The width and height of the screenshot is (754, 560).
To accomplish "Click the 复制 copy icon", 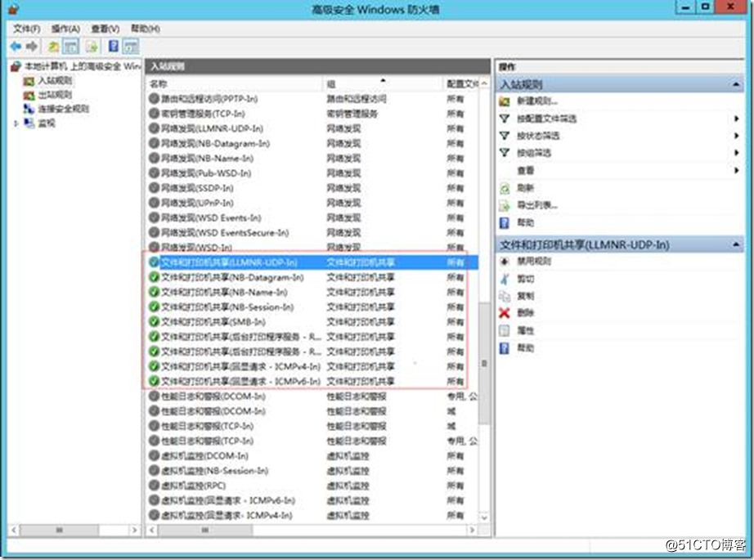I will [x=505, y=296].
